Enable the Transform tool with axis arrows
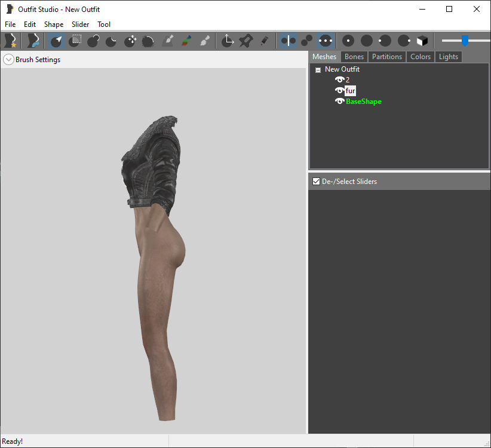The height and width of the screenshot is (448, 491). [x=228, y=41]
